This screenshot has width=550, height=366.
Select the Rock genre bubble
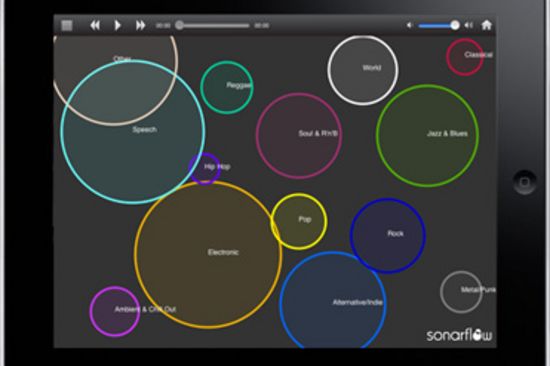(x=388, y=235)
